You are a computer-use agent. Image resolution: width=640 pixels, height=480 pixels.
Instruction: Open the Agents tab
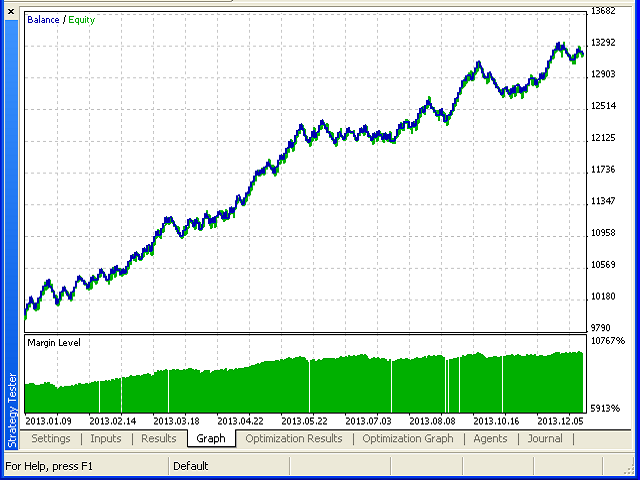tap(490, 438)
